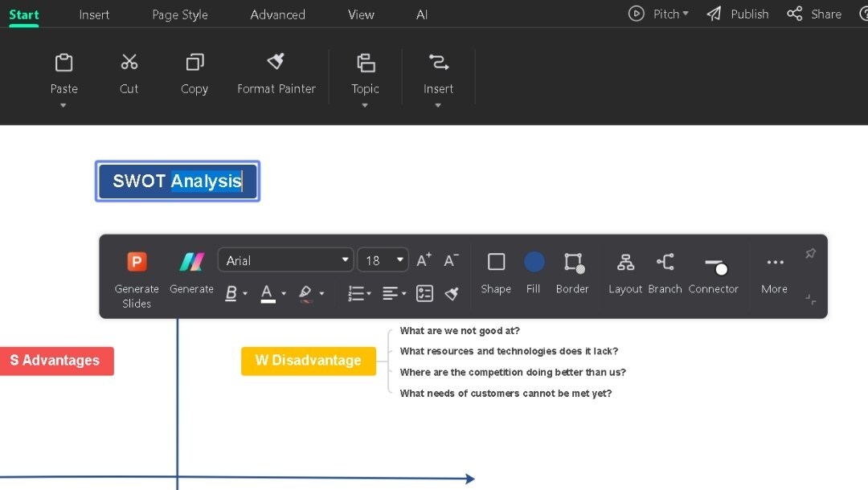868x490 pixels.
Task: Click 'What are we not good at?'
Action: tap(460, 331)
